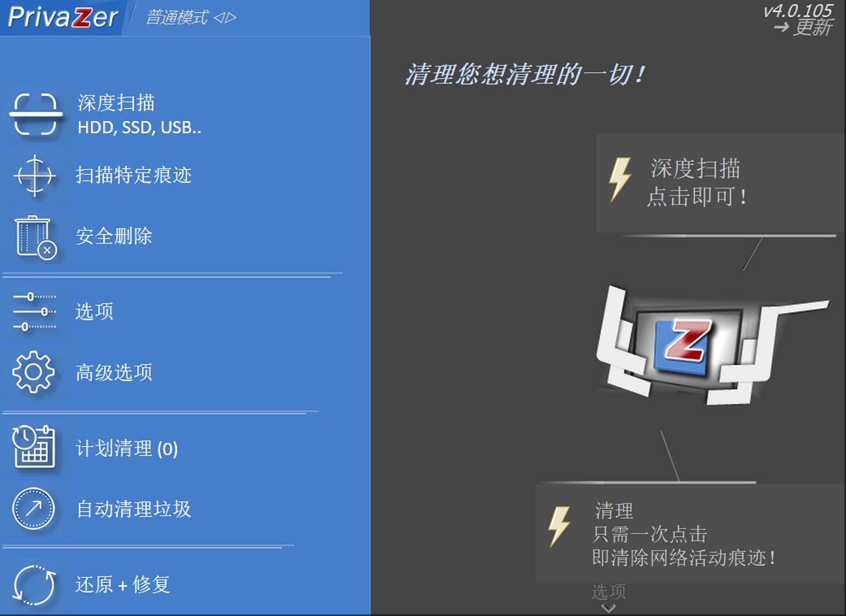Viewport: 846px width, 616px height.
Task: Select 自动清理垃圾 menu entry
Action: (x=134, y=509)
